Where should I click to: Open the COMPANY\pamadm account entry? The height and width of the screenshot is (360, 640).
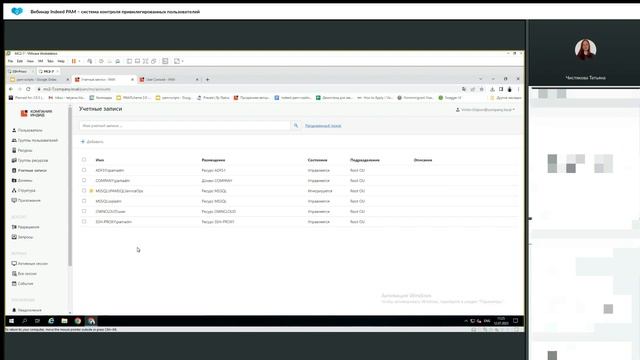113,180
